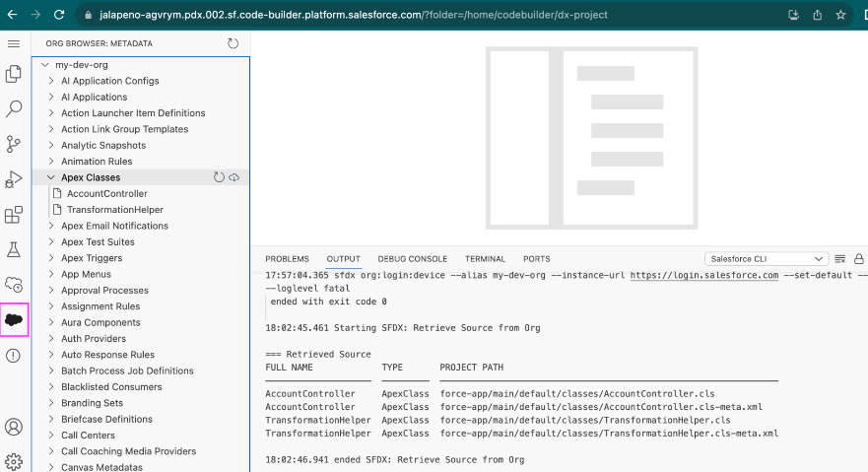This screenshot has height=472, width=868.
Task: Switch to the Terminal tab
Action: tap(485, 259)
